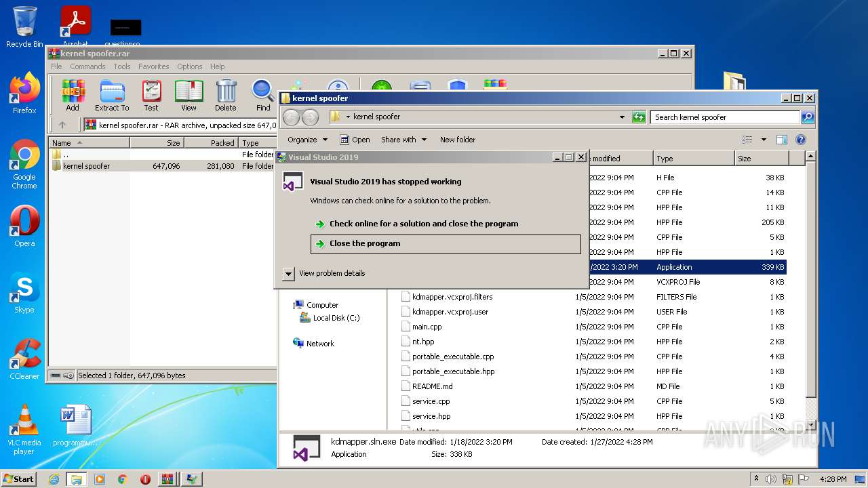
Task: Open Google Chrome desktop shortcut
Action: click(x=24, y=164)
